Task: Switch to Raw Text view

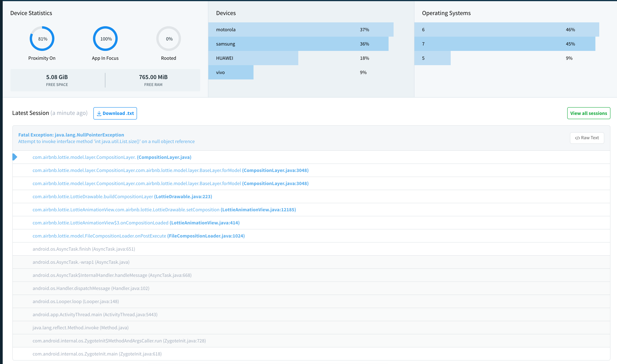Action: 587,138
